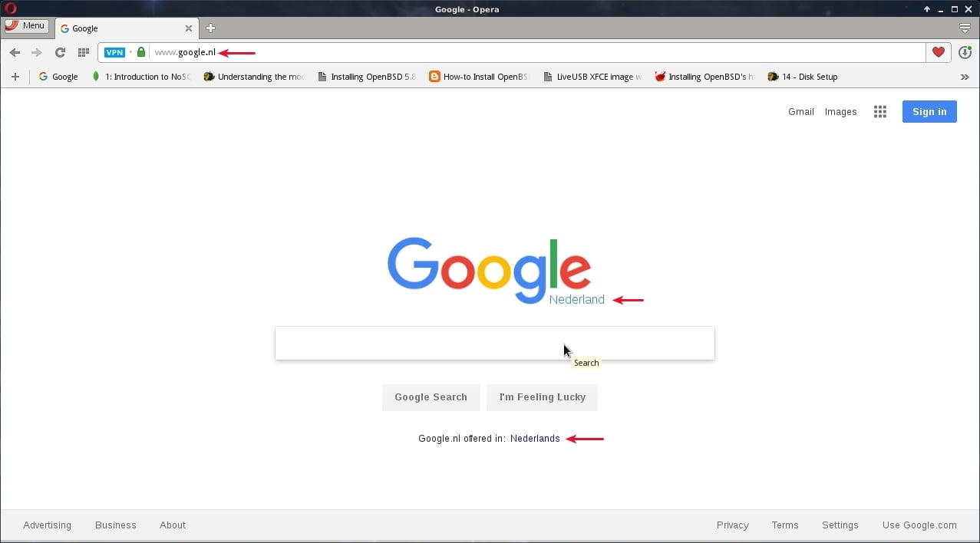Open the Introduction to NoSQL bookmark
Viewport: 980px width, 543px height.
point(140,77)
